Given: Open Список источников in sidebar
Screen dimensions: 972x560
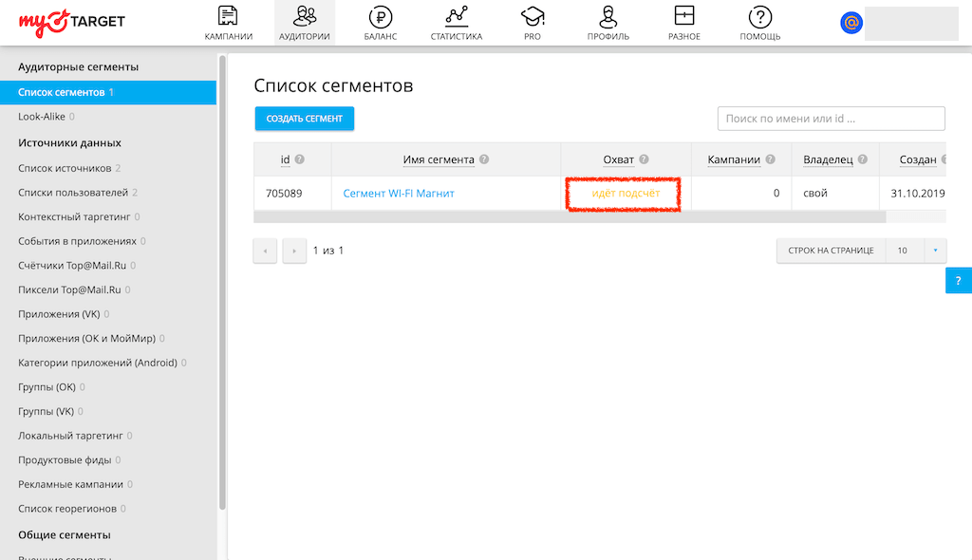Looking at the screenshot, I should coord(65,168).
